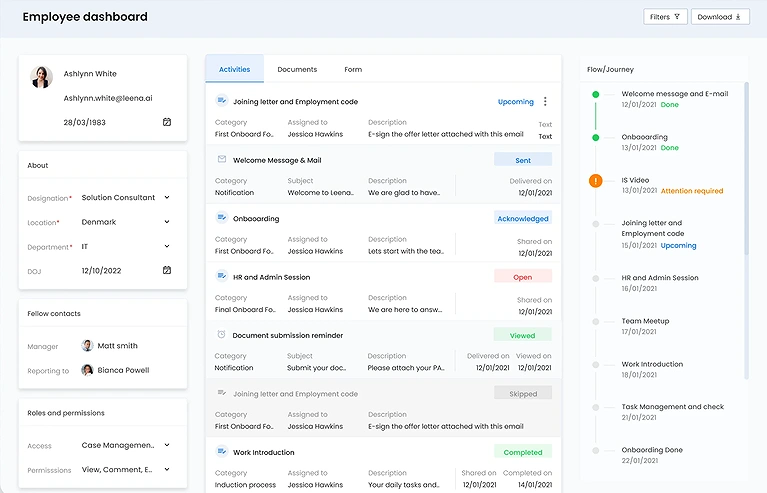The height and width of the screenshot is (493, 767).
Task: Select the Work Introduction journey marker
Action: pos(595,364)
